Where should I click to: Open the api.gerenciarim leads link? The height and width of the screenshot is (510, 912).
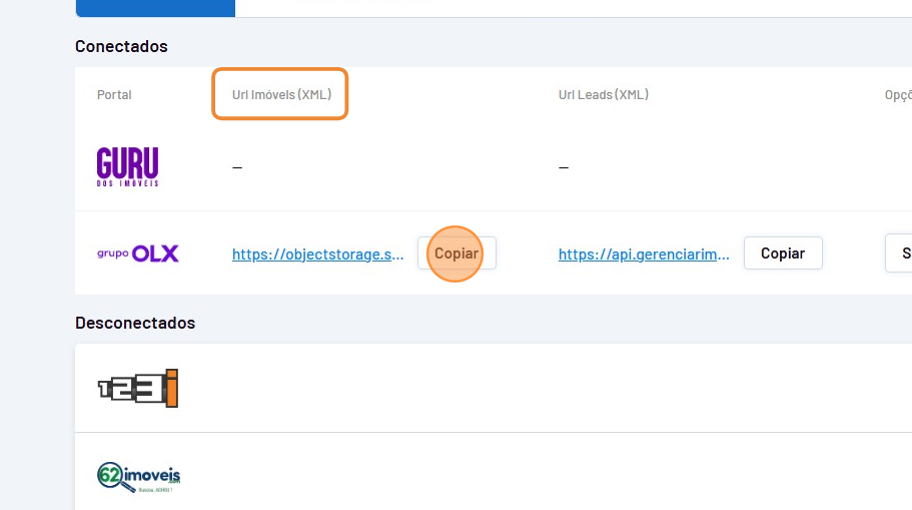(x=644, y=254)
